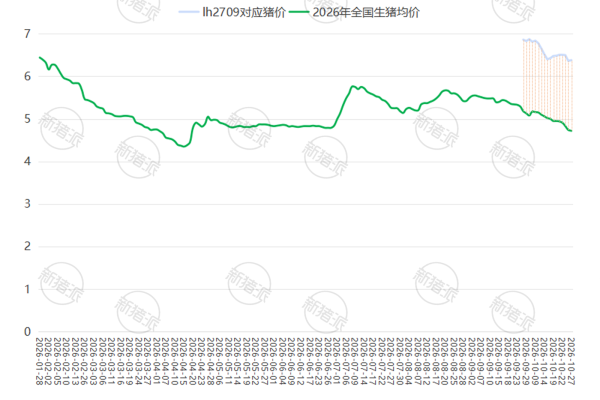Click the green 2026年全国生猪均价 legend line marker

[x=299, y=12]
